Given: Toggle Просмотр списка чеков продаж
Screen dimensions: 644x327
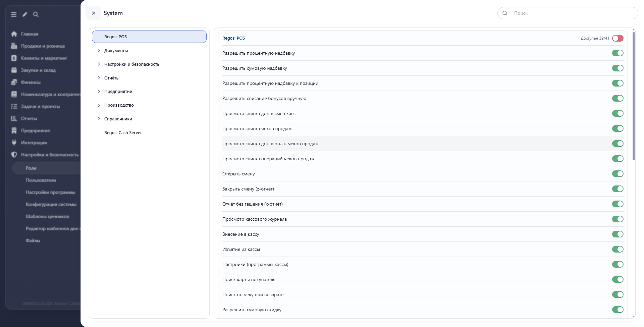Looking at the screenshot, I should pos(618,128).
